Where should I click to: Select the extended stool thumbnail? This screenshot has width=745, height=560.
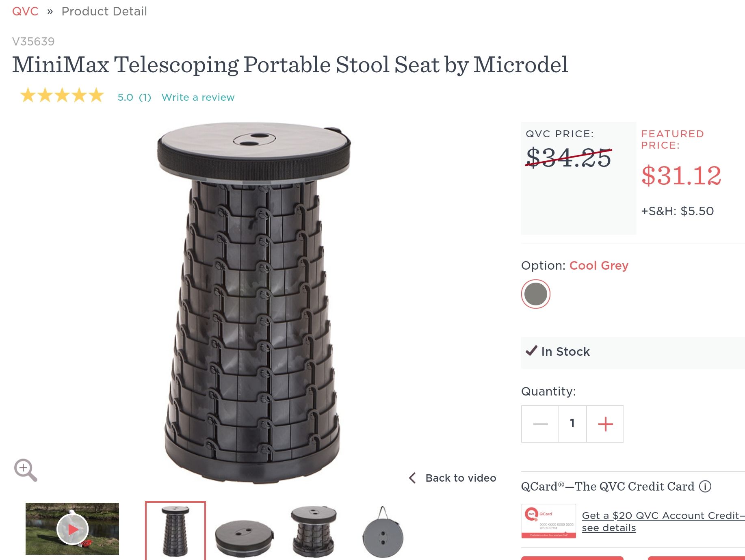click(175, 530)
